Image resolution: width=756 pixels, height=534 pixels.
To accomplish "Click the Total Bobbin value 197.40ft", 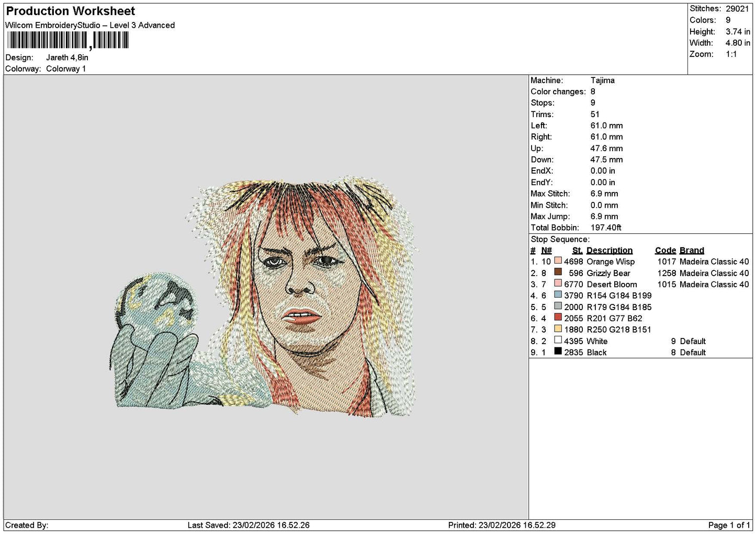I will click(606, 228).
